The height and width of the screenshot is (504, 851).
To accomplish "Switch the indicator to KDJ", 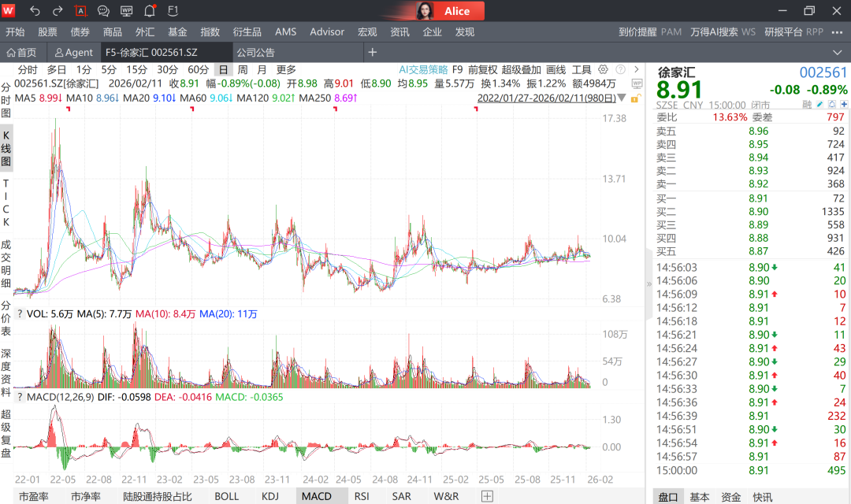I will 270,496.
